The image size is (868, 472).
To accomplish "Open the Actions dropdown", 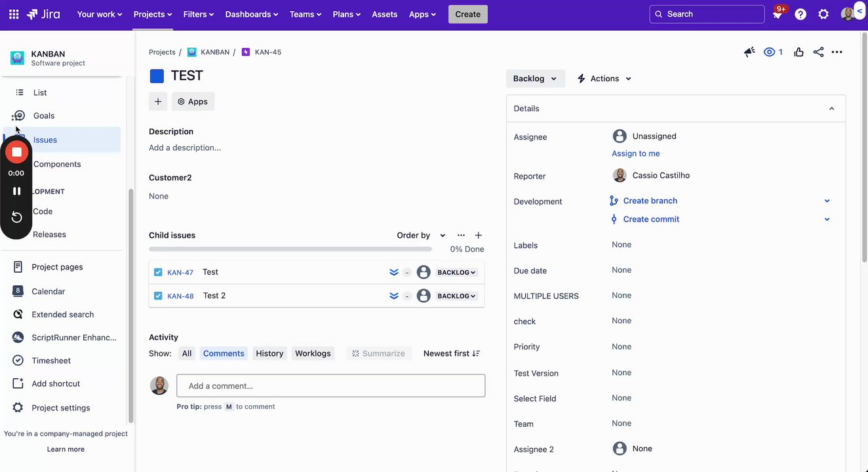I will [604, 79].
